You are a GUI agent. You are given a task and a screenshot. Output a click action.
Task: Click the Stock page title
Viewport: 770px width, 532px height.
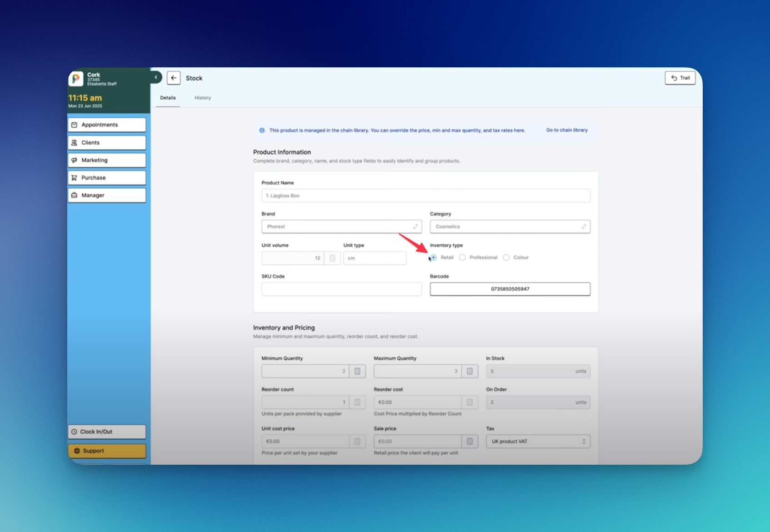[194, 78]
